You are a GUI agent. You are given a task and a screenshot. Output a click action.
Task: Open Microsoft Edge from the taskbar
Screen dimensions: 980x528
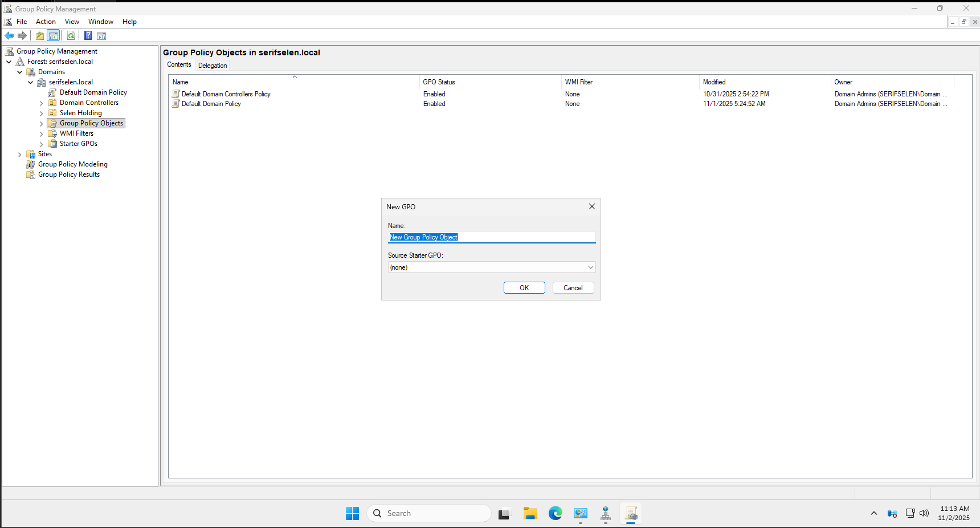pyautogui.click(x=555, y=513)
